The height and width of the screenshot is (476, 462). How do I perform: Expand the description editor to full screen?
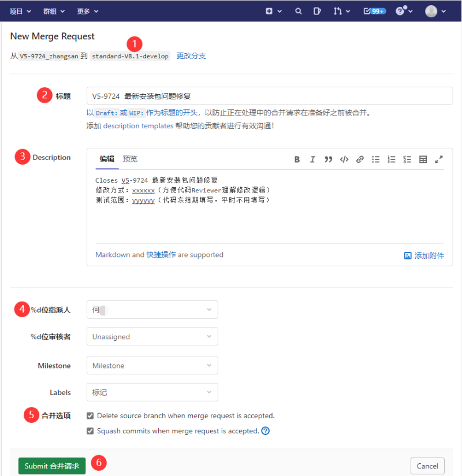tap(439, 159)
